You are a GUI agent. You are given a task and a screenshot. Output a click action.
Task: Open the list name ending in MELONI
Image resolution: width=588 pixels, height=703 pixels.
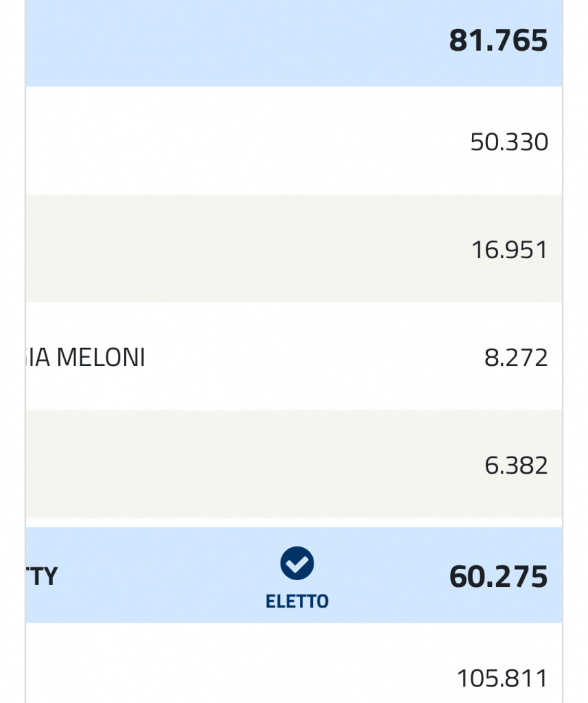86,357
